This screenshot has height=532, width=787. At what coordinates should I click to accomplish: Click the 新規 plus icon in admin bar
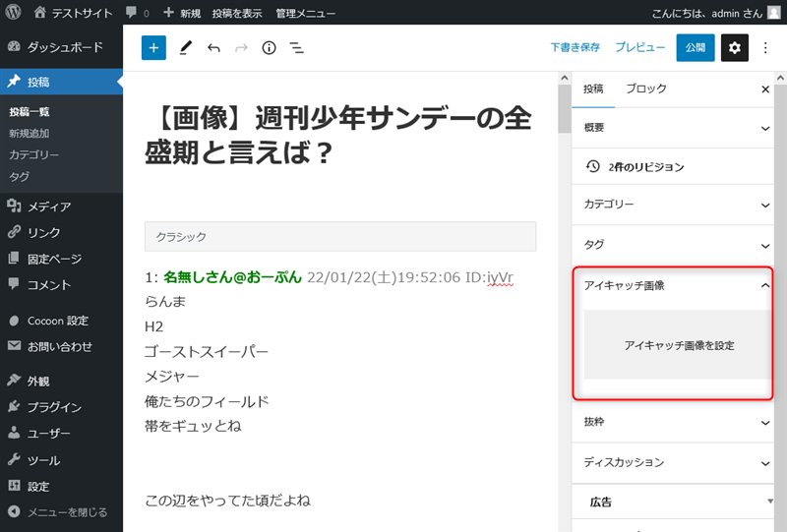[x=168, y=12]
